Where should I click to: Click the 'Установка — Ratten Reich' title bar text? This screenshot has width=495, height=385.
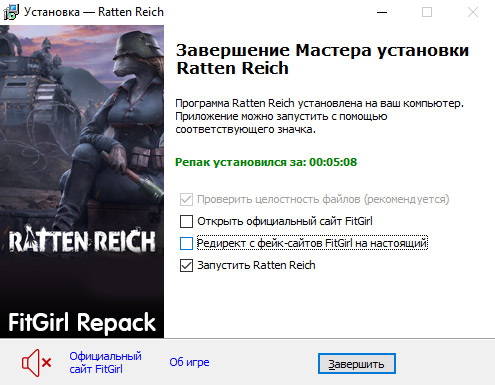coord(94,12)
